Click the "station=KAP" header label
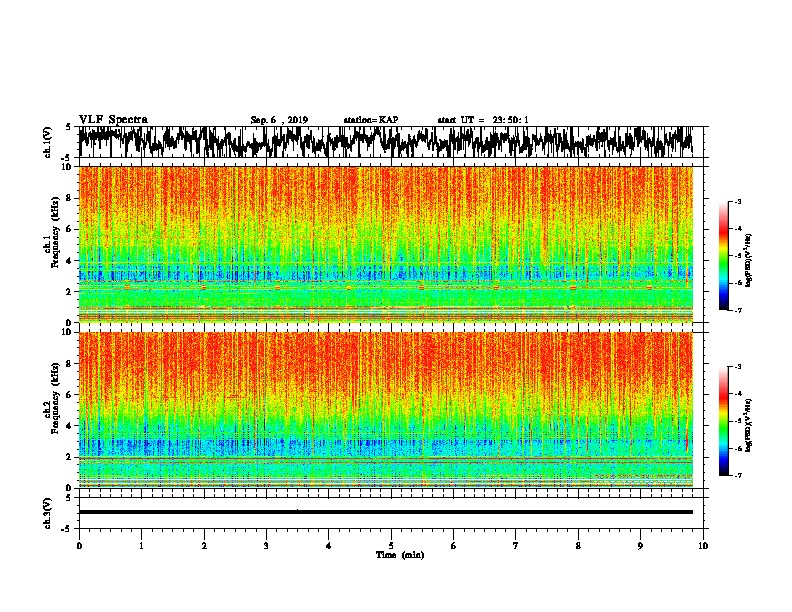The height and width of the screenshot is (612, 792). pyautogui.click(x=371, y=120)
